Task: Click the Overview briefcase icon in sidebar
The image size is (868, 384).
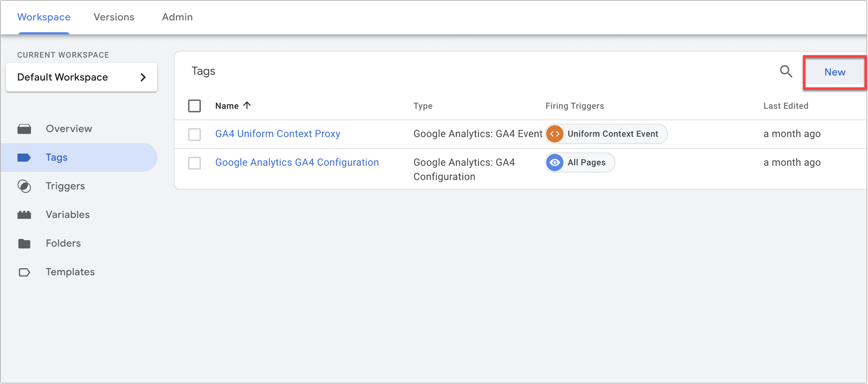Action: pos(24,129)
